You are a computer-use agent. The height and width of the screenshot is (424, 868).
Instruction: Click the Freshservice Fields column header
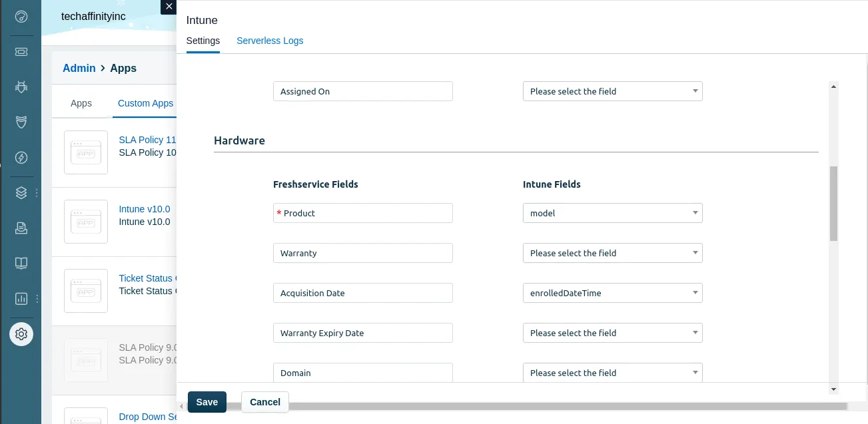[x=316, y=184]
